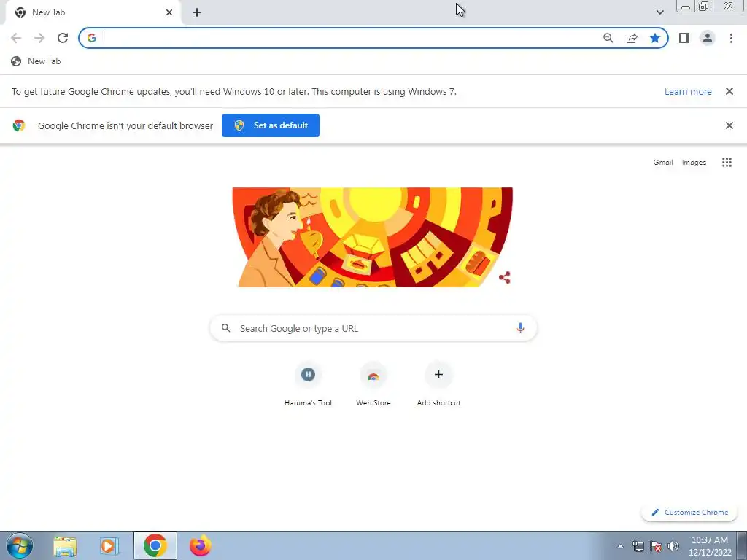747x560 pixels.
Task: Dismiss the Windows 7 update notice
Action: coord(729,91)
